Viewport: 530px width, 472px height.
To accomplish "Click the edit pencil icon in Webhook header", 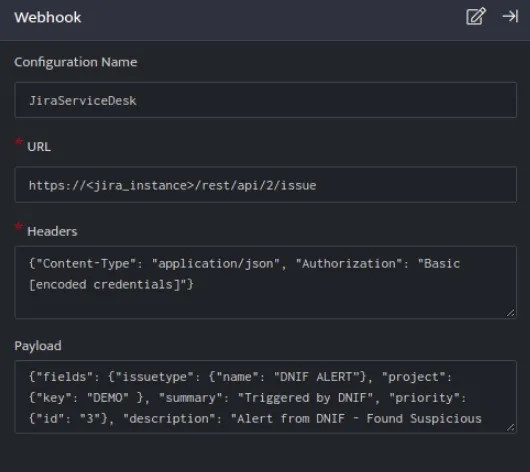I will (x=476, y=16).
